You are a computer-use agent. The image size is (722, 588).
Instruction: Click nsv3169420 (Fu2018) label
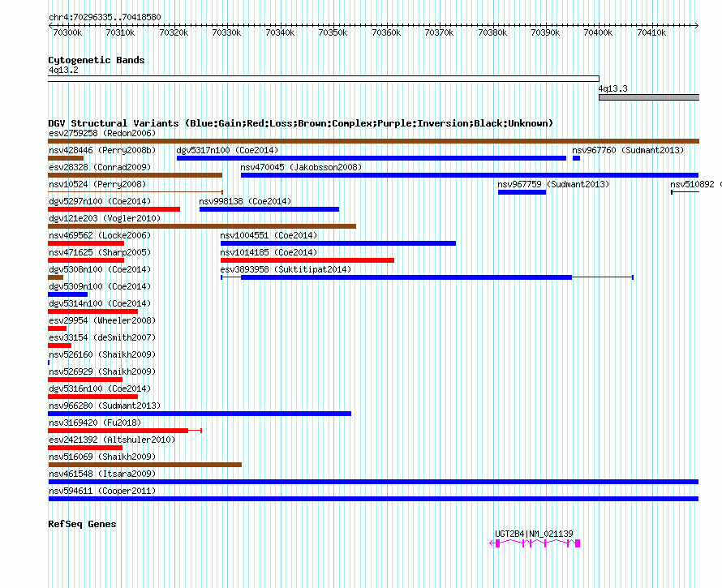95,423
